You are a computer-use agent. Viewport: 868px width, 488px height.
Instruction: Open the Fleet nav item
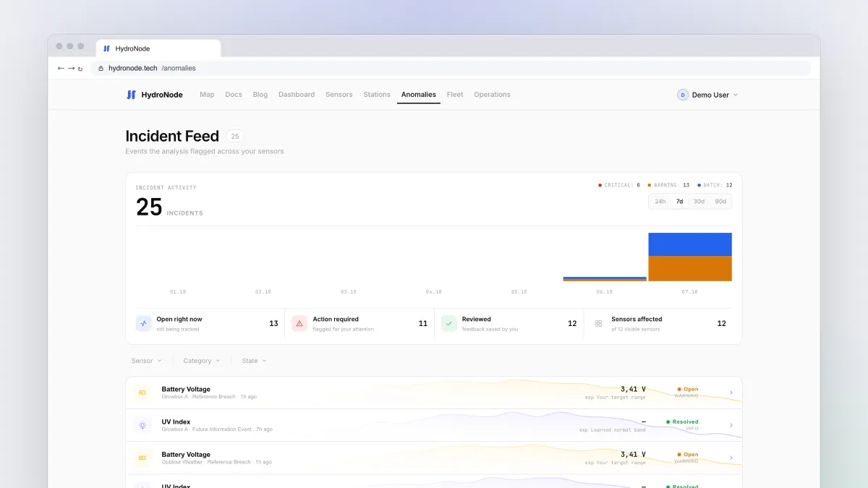coord(455,95)
